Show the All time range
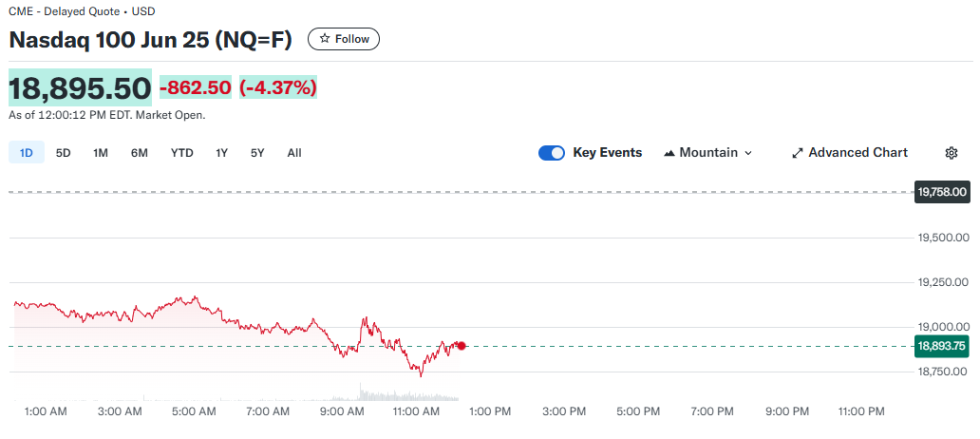The width and height of the screenshot is (980, 439). point(294,153)
